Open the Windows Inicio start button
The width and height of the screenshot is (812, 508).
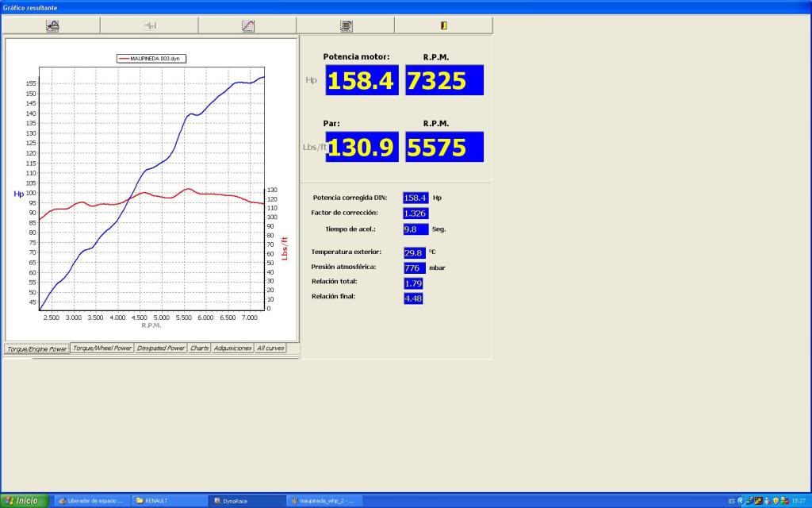(24, 501)
